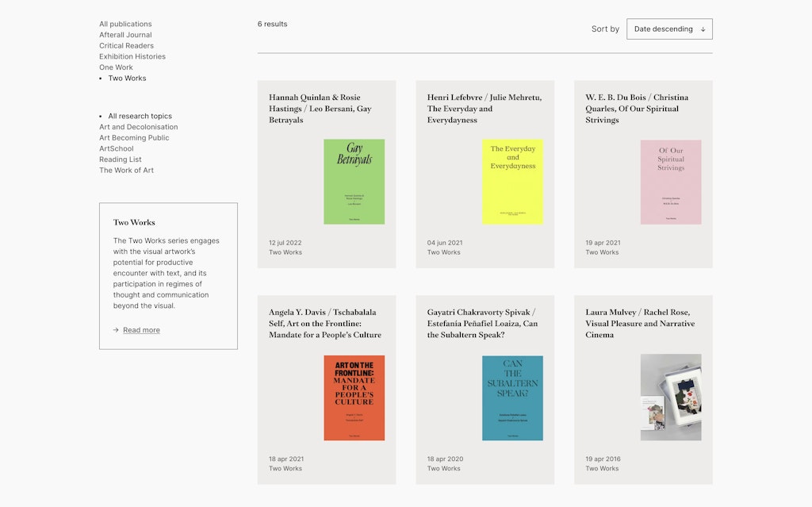Open the Read more link
This screenshot has width=812, height=507.
(x=141, y=330)
